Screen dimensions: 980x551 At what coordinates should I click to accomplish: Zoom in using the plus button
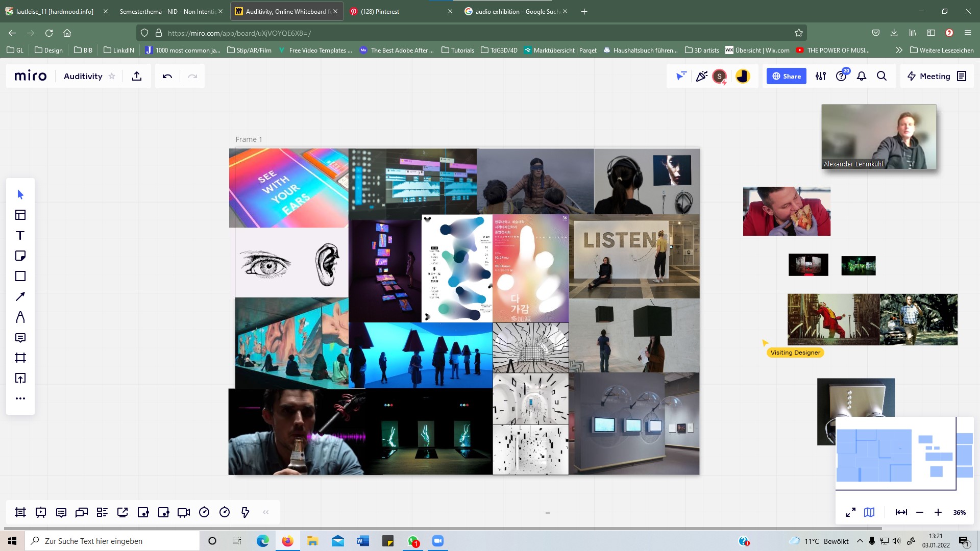(x=938, y=512)
